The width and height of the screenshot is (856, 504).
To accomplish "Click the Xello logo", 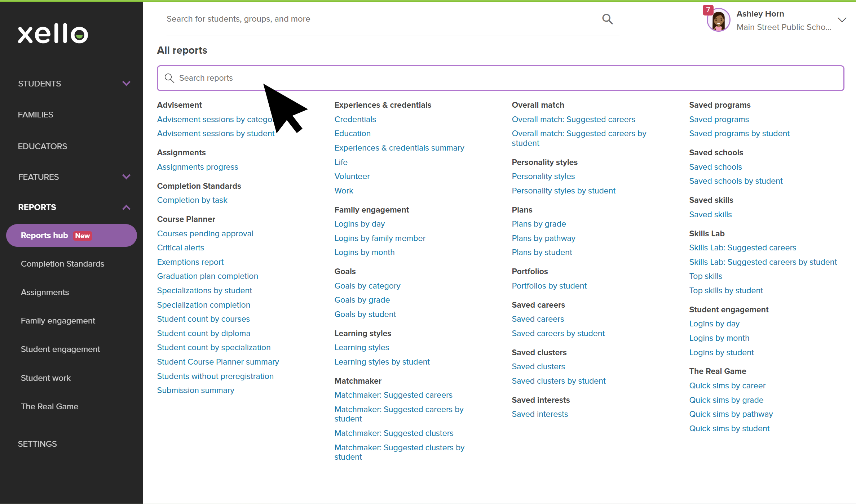I will tap(53, 34).
